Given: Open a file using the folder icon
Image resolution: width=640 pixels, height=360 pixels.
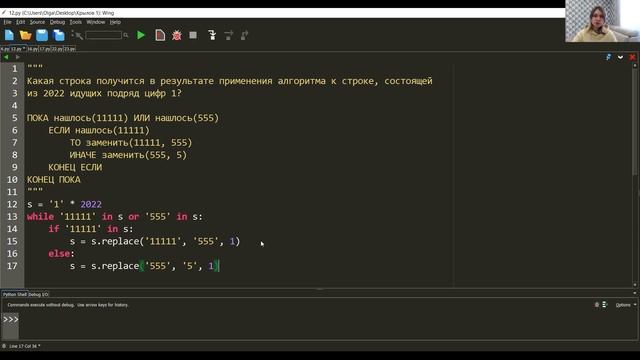Looking at the screenshot, I should [25, 35].
